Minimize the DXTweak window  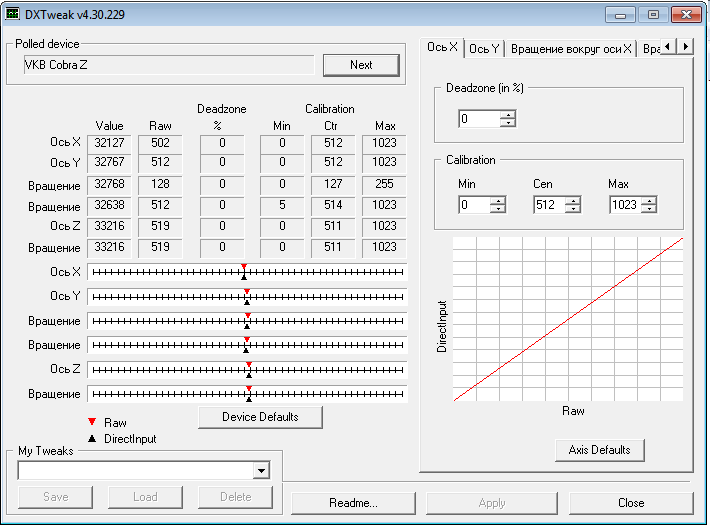point(620,15)
